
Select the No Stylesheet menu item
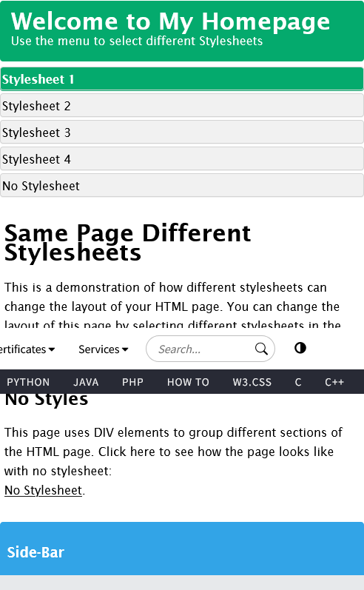(182, 186)
